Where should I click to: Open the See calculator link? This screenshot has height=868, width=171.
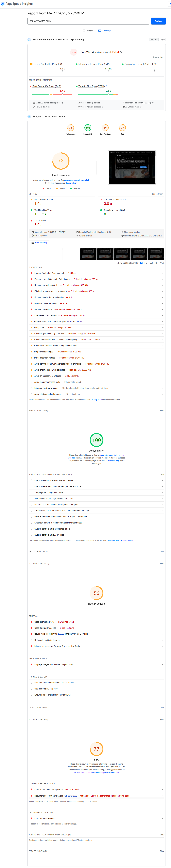(71, 183)
